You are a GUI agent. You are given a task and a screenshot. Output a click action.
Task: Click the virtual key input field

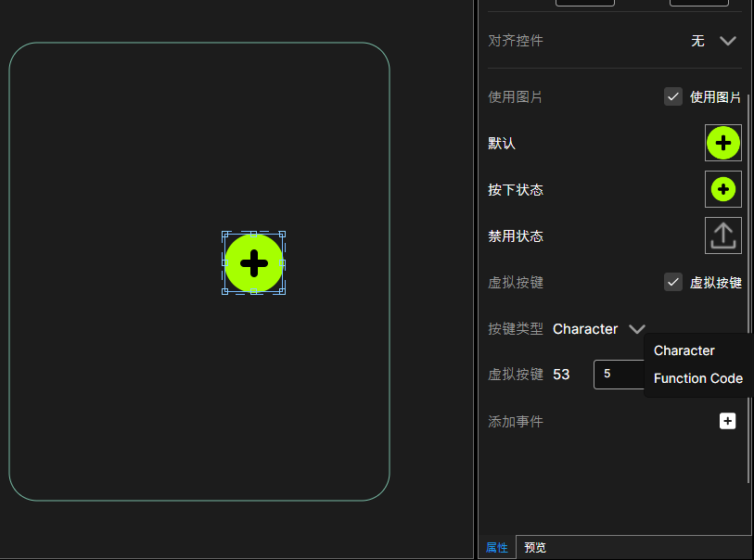click(x=619, y=374)
